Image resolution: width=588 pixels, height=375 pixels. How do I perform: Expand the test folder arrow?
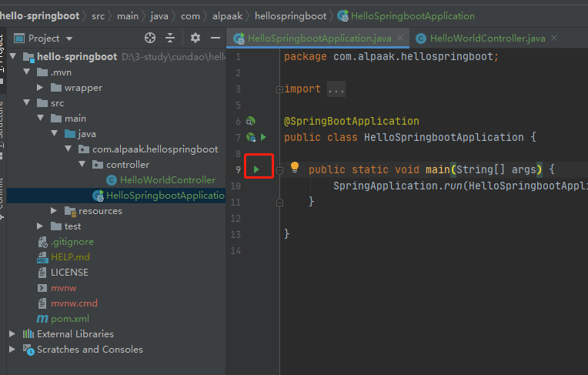[40, 226]
